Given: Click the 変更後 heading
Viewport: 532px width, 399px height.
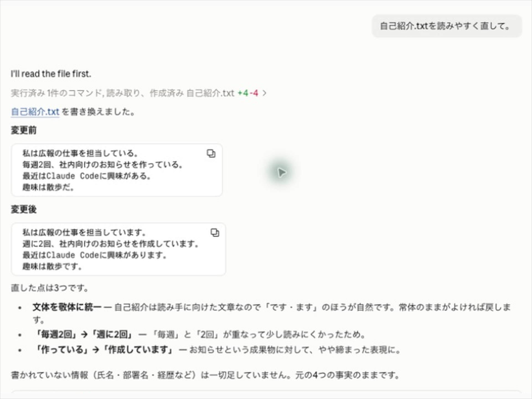Looking at the screenshot, I should (24, 209).
